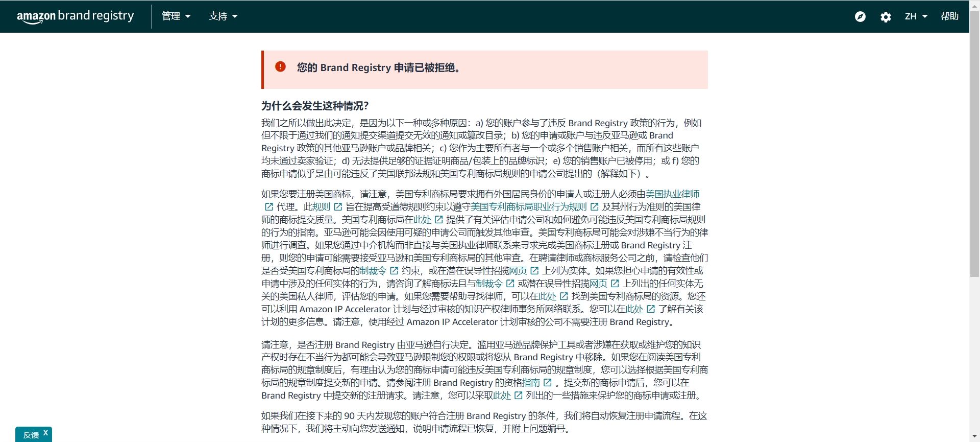Click the compass icon in the header
This screenshot has width=980, height=442.
click(x=860, y=17)
